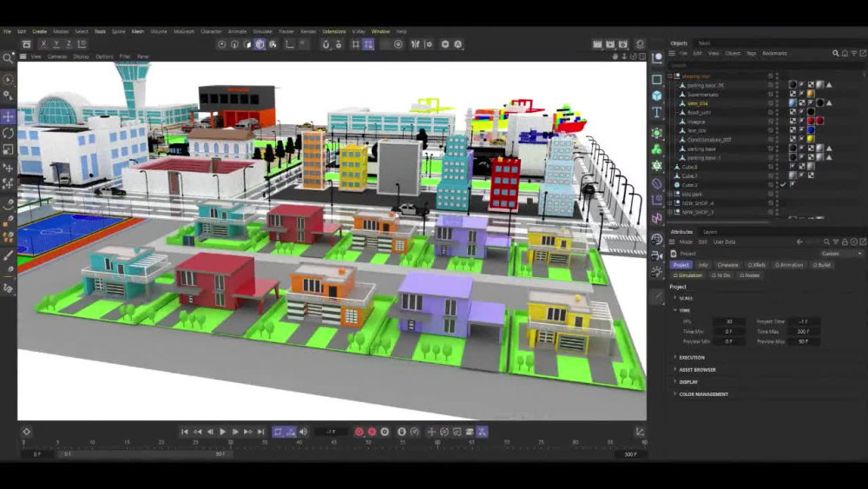This screenshot has height=489, width=868.
Task: Click the Object Manager filter icon
Action: click(x=853, y=53)
